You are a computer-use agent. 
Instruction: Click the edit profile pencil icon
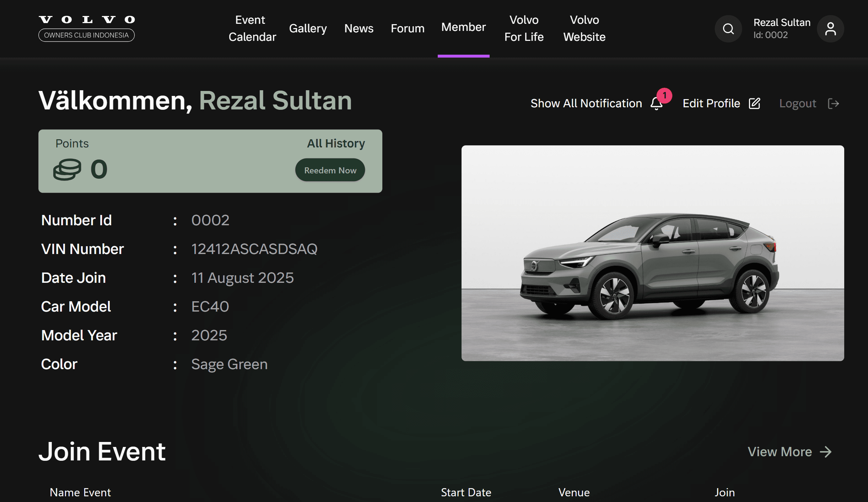click(754, 103)
